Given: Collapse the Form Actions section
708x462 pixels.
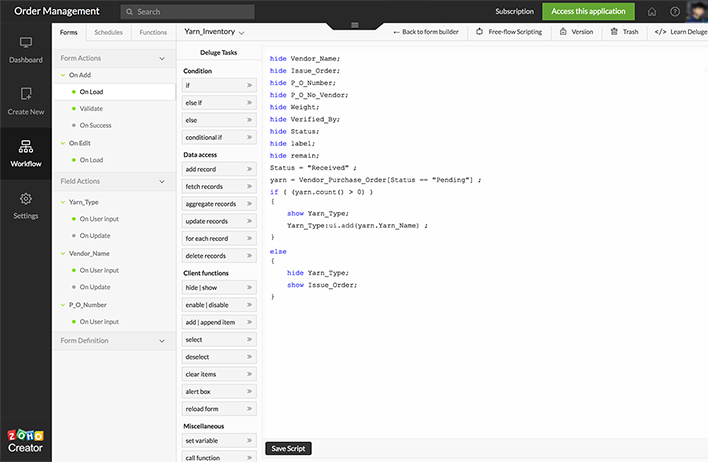Looking at the screenshot, I should coord(162,59).
